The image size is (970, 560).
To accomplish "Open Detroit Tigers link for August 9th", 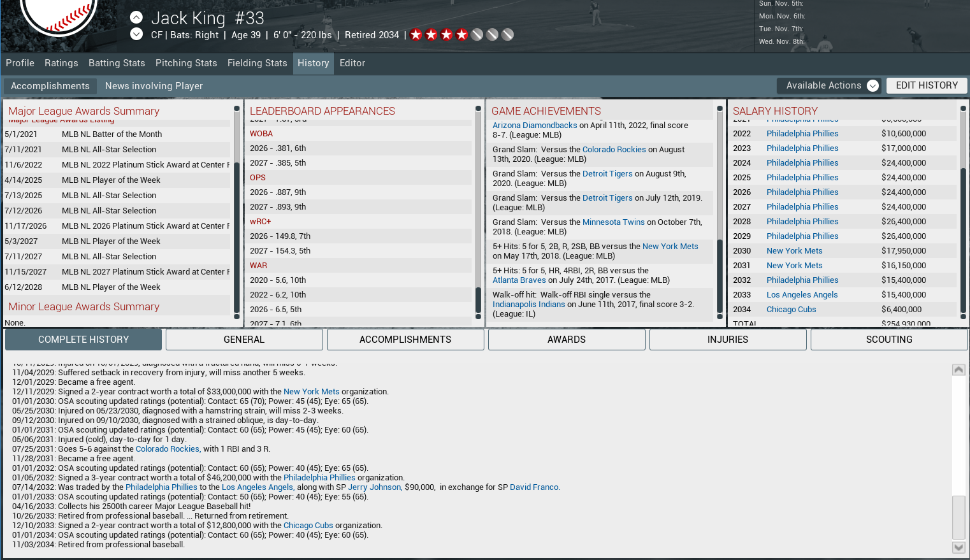I will click(607, 174).
